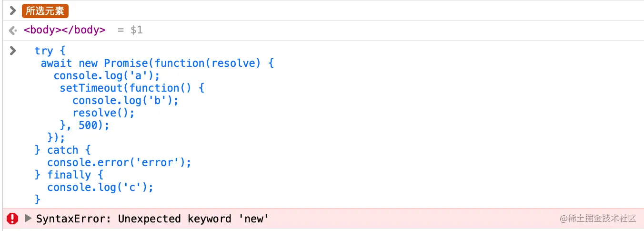Select the <body></body> element result
Viewport: 644px width, 231px height.
coord(65,30)
